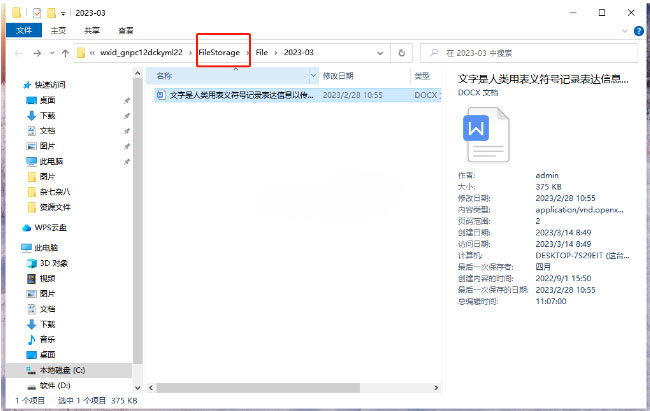650x411 pixels.
Task: Open pinned 文档 under quick access
Action: [47, 131]
